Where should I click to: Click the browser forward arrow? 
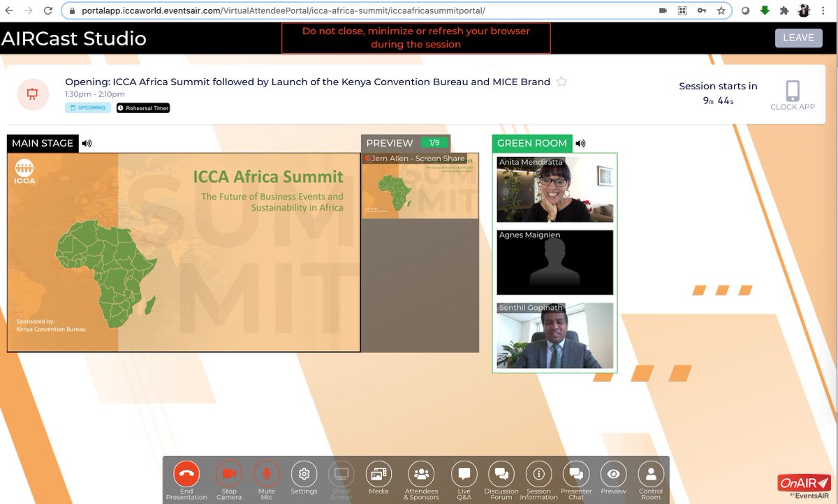click(x=29, y=10)
